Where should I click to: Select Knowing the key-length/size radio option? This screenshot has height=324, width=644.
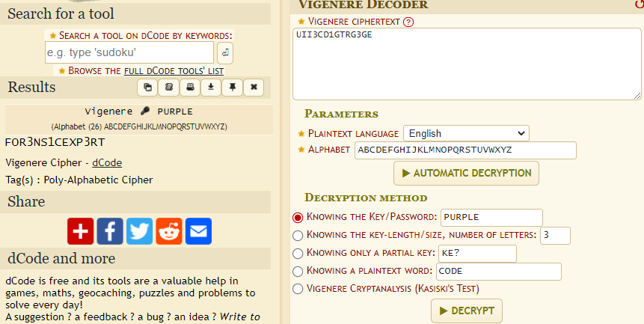[298, 236]
